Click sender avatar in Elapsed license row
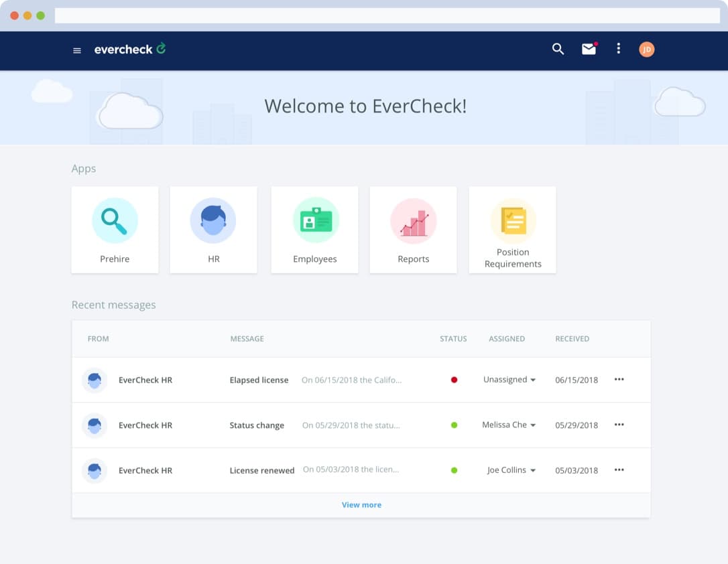728x564 pixels. tap(95, 380)
